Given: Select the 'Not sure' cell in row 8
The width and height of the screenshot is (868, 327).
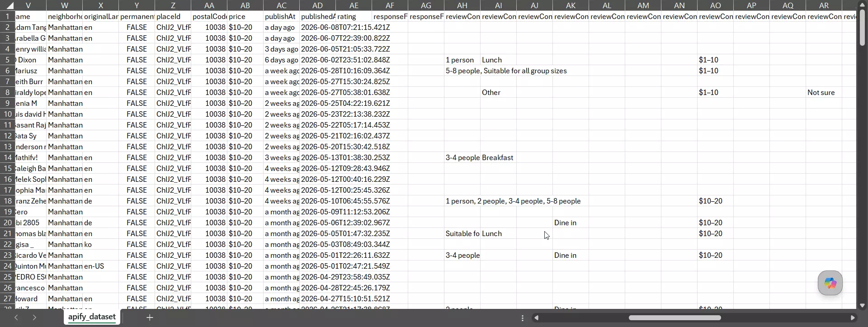Looking at the screenshot, I should pyautogui.click(x=824, y=92).
